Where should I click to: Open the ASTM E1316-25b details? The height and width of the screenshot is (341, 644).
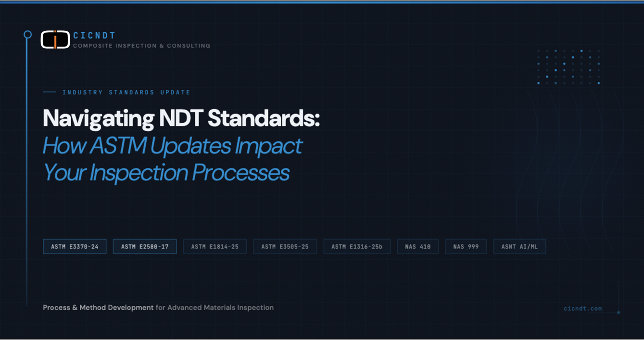pyautogui.click(x=357, y=246)
